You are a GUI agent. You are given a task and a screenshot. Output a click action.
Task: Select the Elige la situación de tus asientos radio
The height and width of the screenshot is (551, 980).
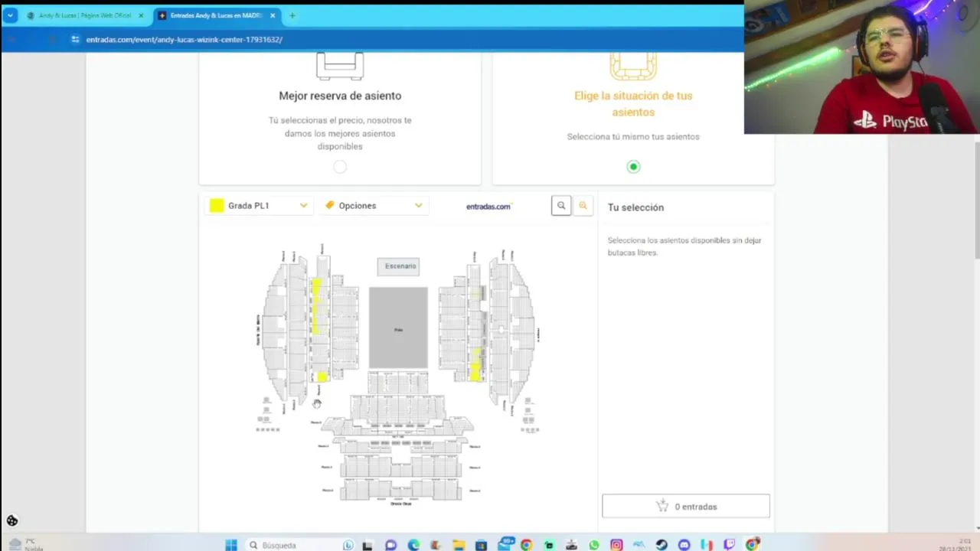633,167
